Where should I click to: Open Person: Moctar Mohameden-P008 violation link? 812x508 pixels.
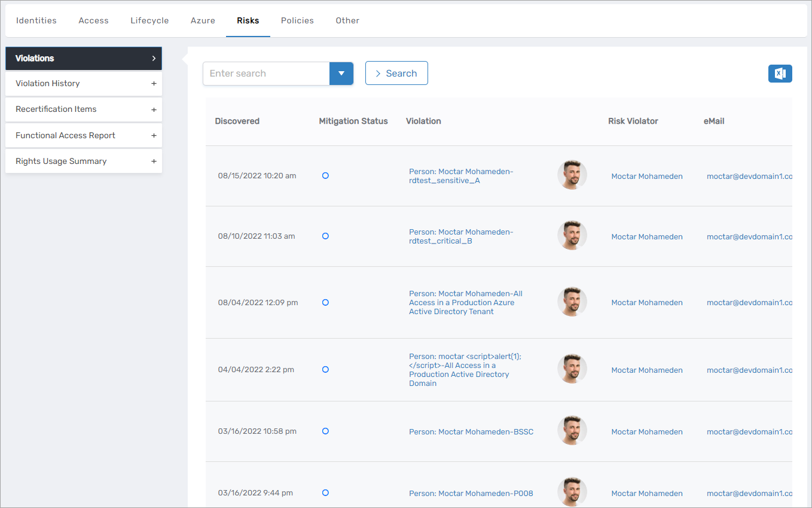(x=471, y=494)
